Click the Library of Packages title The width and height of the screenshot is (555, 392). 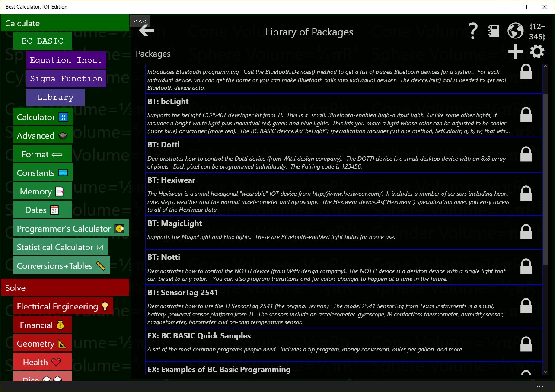point(309,32)
